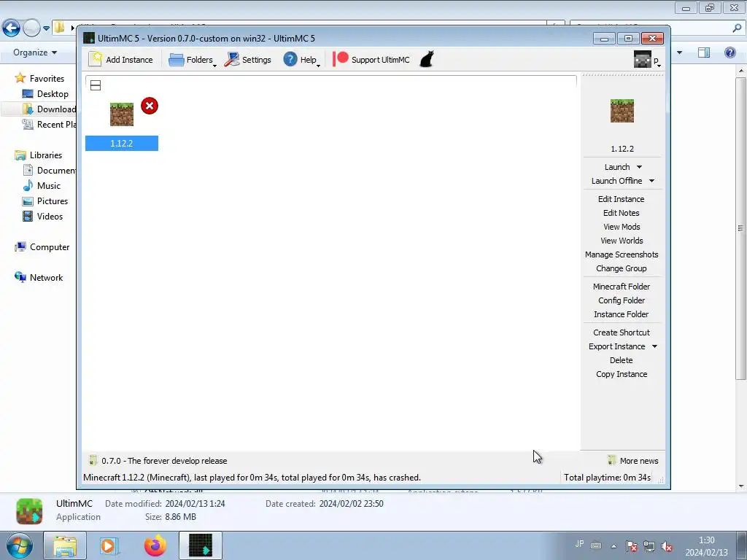Image resolution: width=747 pixels, height=560 pixels.
Task: Click Explorer preview pane toggle icon
Action: 704,52
